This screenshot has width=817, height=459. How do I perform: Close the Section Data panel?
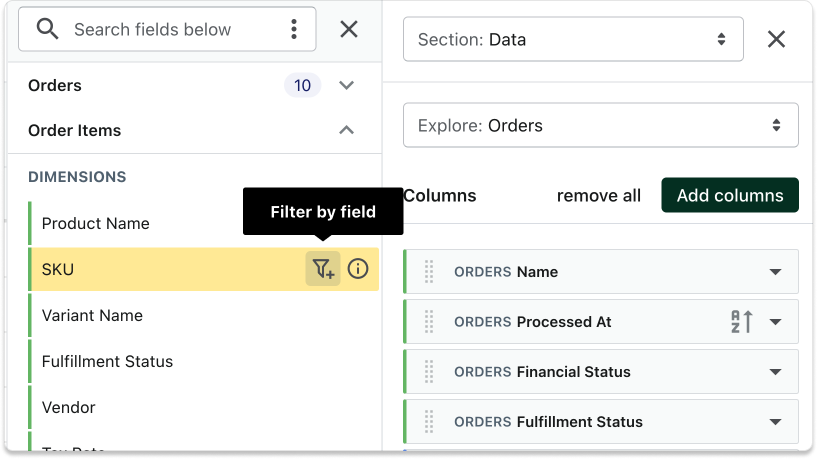coord(776,39)
